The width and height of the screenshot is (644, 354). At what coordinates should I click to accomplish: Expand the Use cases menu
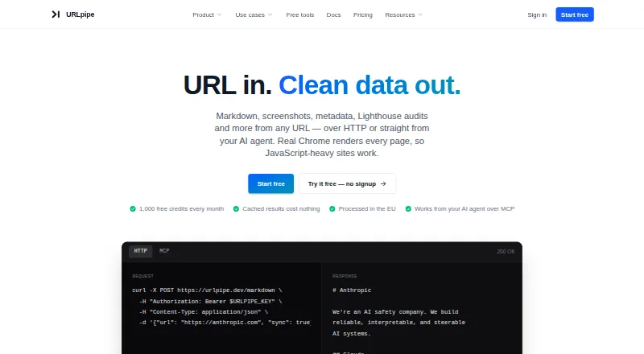pos(254,14)
